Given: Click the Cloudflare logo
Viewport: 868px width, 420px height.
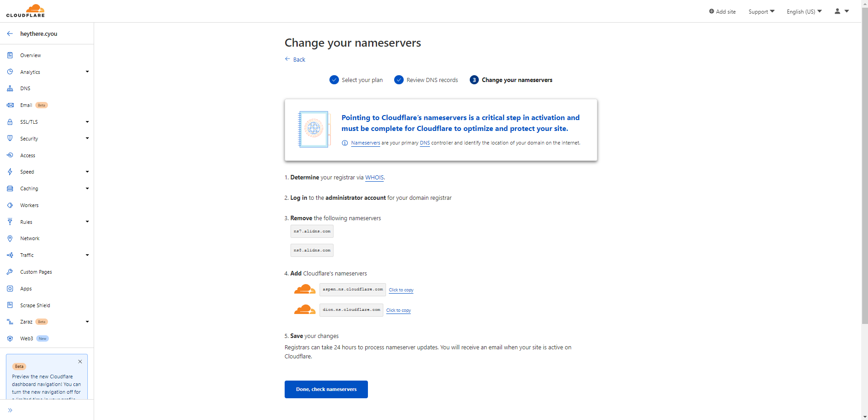Looking at the screenshot, I should click(25, 11).
